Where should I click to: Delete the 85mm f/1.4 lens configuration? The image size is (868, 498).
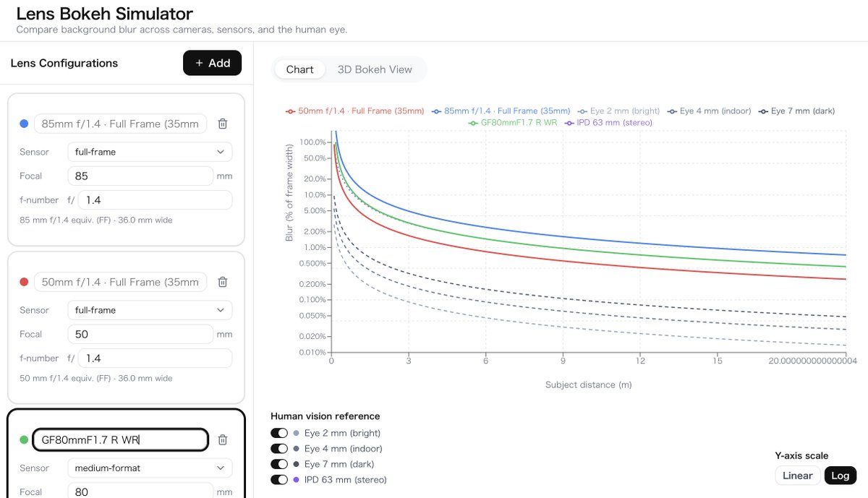(x=223, y=124)
